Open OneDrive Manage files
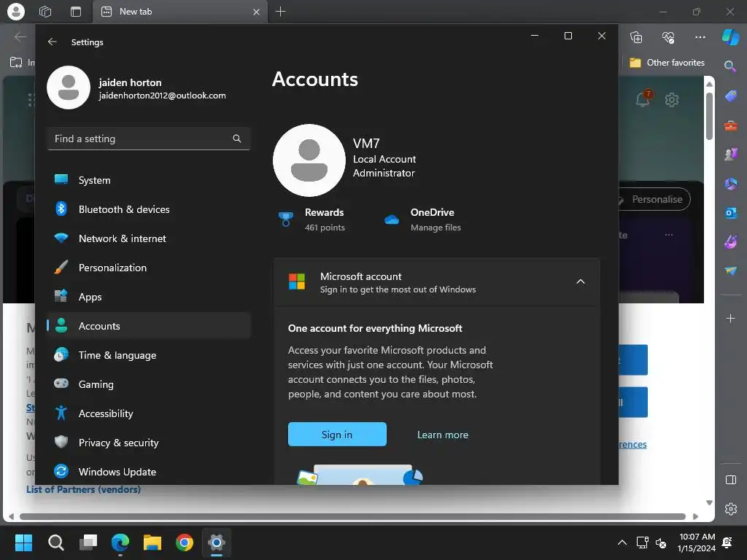747x560 pixels. coord(422,219)
